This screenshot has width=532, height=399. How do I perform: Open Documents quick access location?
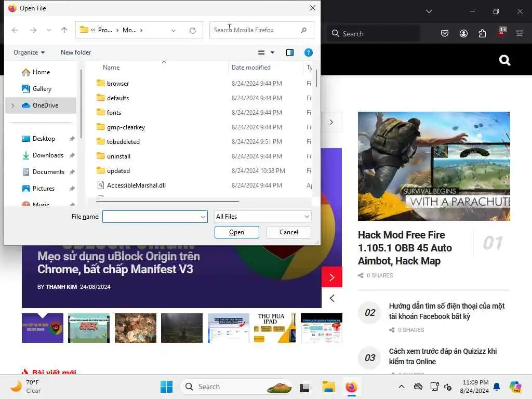pyautogui.click(x=48, y=172)
